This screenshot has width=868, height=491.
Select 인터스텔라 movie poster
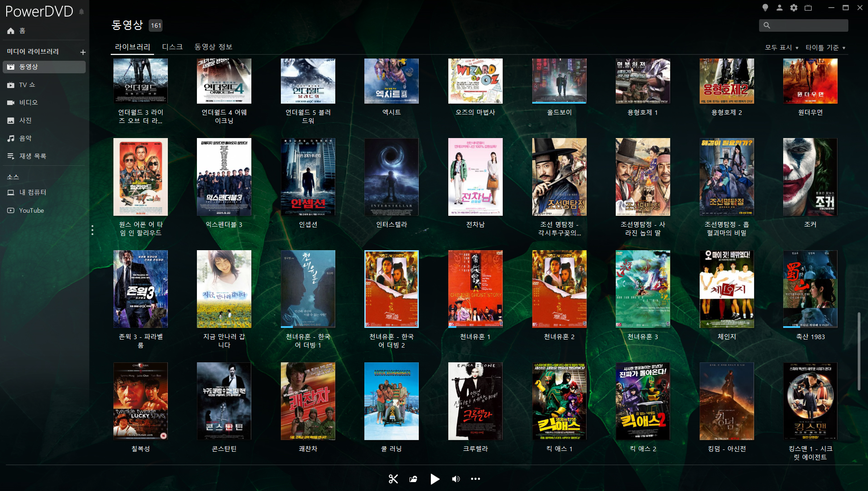[x=392, y=177]
